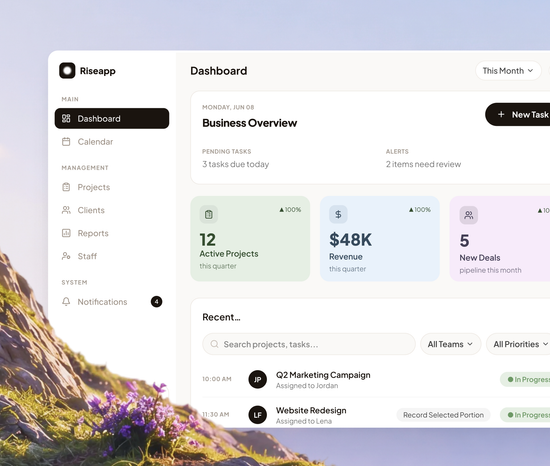
Task: Open the Active Projects card
Action: pyautogui.click(x=250, y=239)
